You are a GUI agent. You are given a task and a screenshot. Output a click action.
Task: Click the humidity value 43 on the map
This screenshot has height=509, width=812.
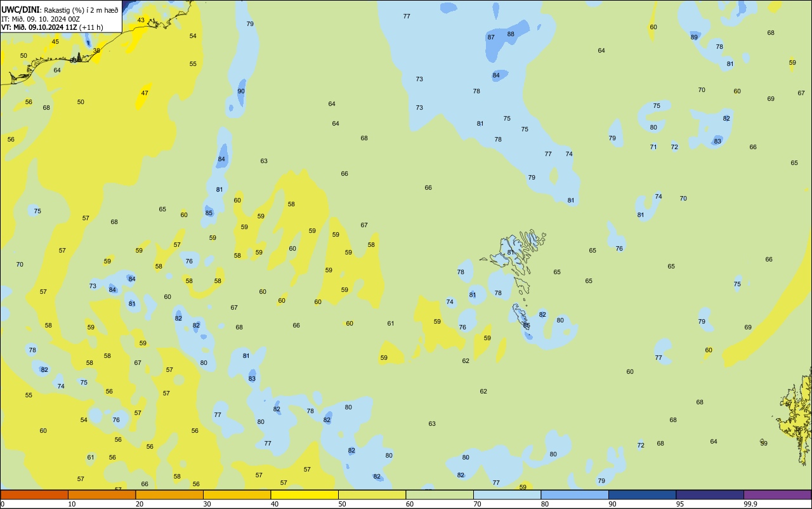(141, 20)
